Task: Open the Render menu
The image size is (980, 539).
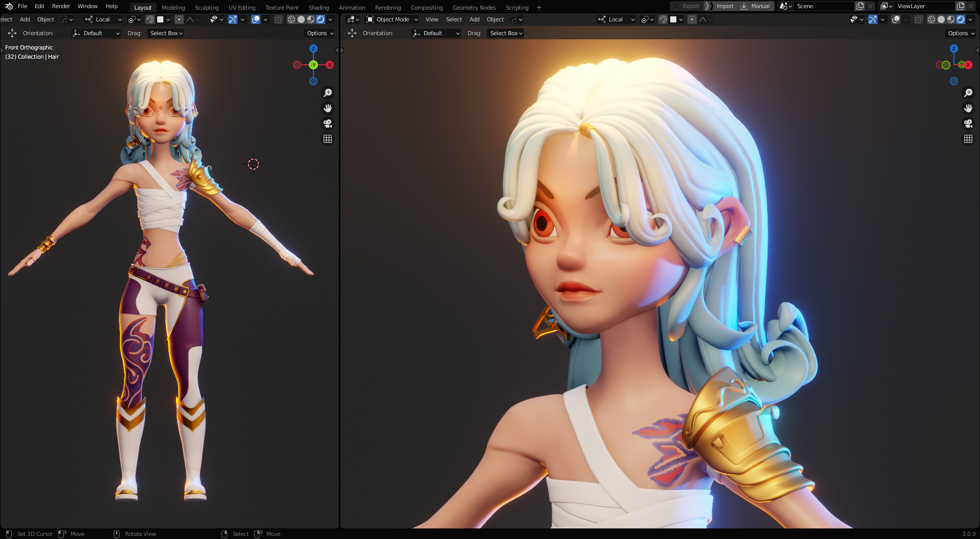Action: click(x=61, y=6)
